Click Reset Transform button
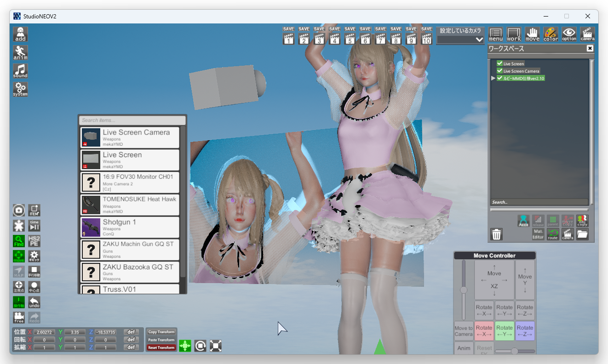Viewport: 608px width, 364px height. coord(161,347)
